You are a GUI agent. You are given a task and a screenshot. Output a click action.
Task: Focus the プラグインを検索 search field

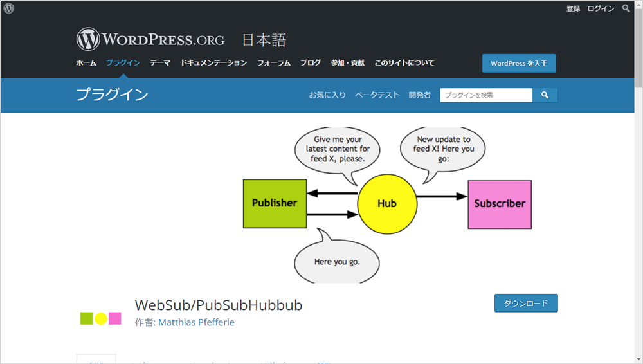click(x=486, y=95)
